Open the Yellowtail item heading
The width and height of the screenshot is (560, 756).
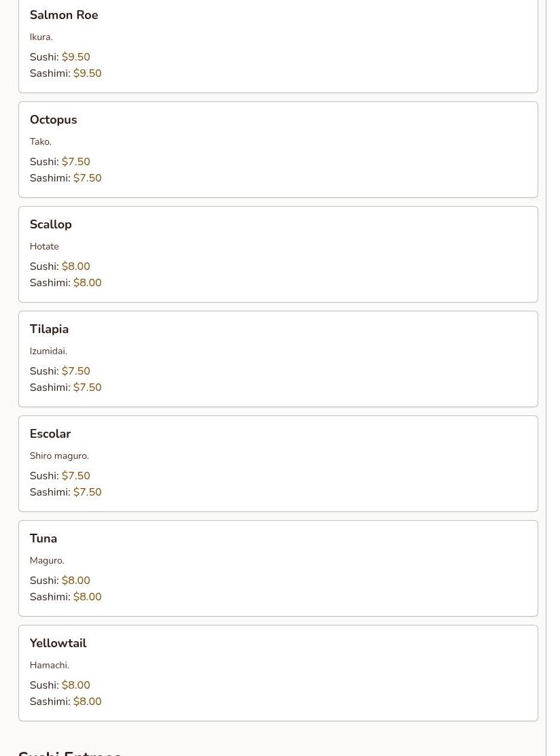coord(58,642)
